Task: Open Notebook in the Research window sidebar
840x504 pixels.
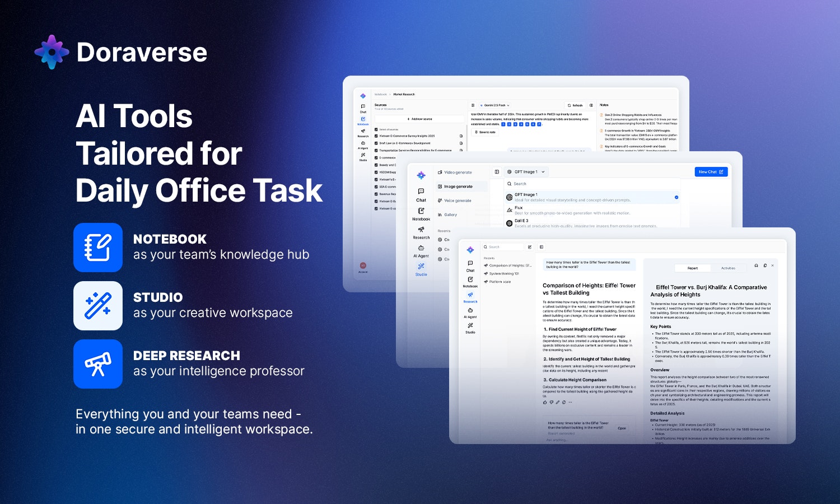Action: point(470,282)
